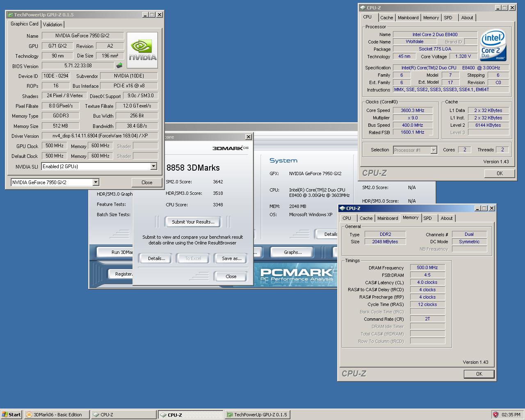525x420 pixels.
Task: Click the PCMark banner in 3DMark
Action: pos(297,275)
